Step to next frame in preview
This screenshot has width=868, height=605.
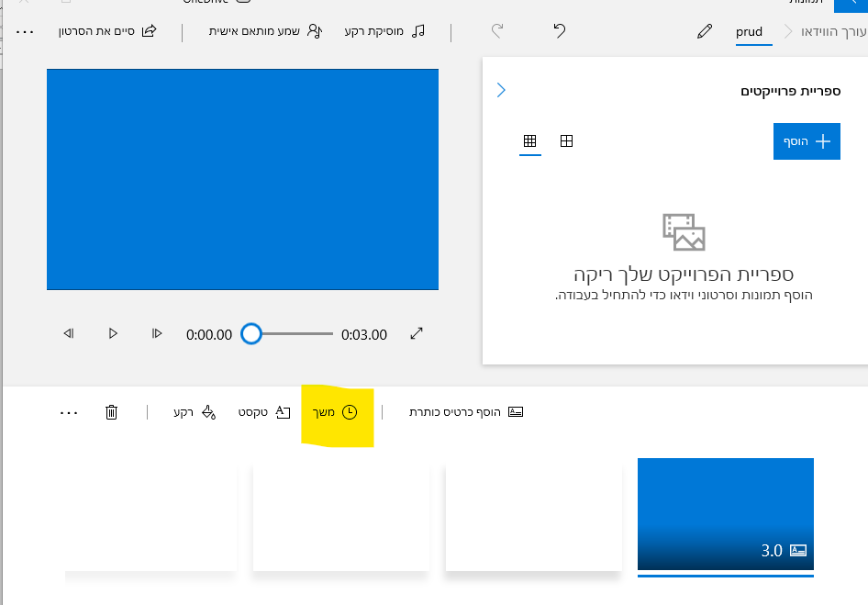[157, 333]
